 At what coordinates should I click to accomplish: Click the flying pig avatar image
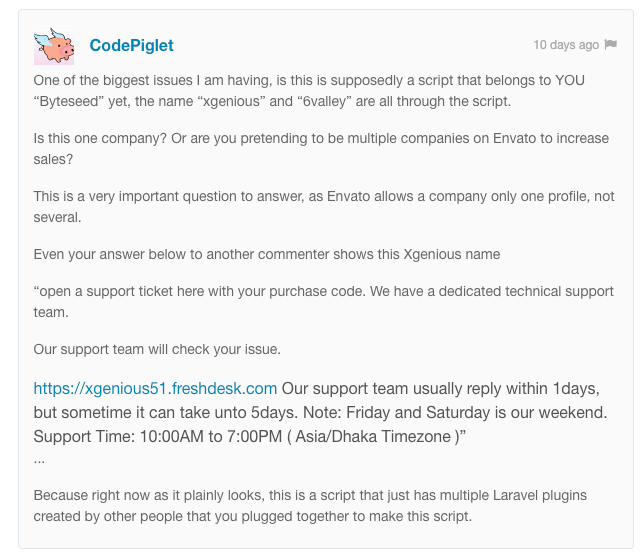click(x=54, y=45)
